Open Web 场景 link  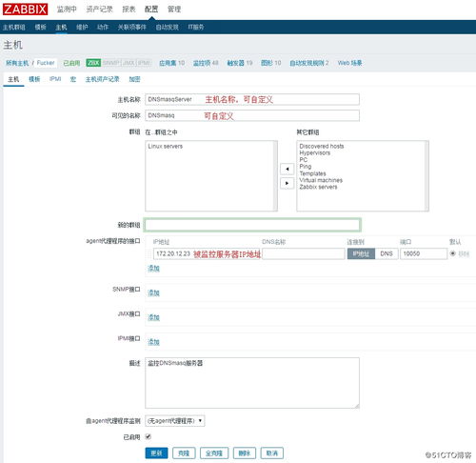tap(349, 63)
